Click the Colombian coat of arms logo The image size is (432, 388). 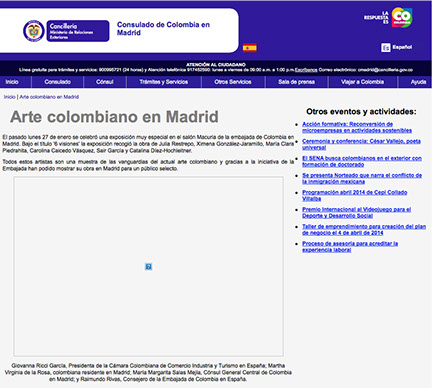(33, 31)
